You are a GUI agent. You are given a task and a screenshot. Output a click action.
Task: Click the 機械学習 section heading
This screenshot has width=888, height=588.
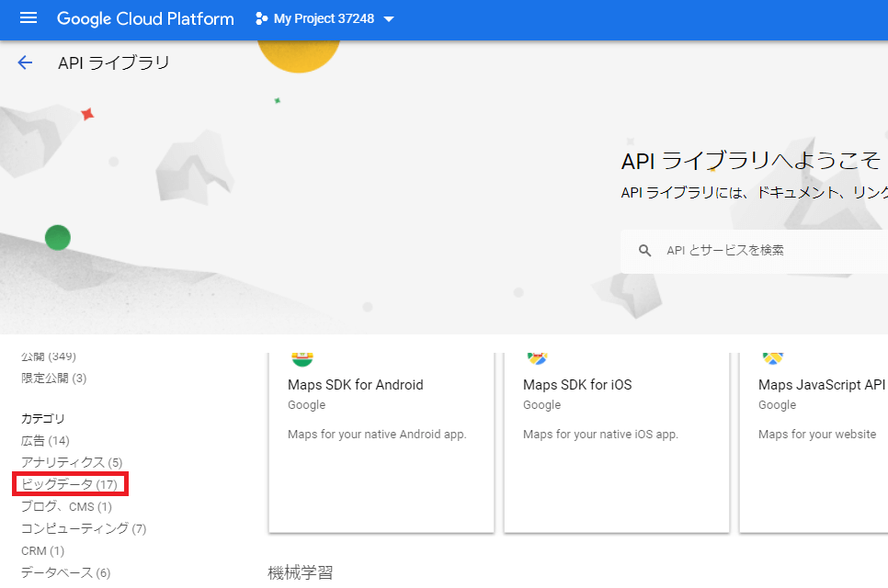click(x=301, y=572)
